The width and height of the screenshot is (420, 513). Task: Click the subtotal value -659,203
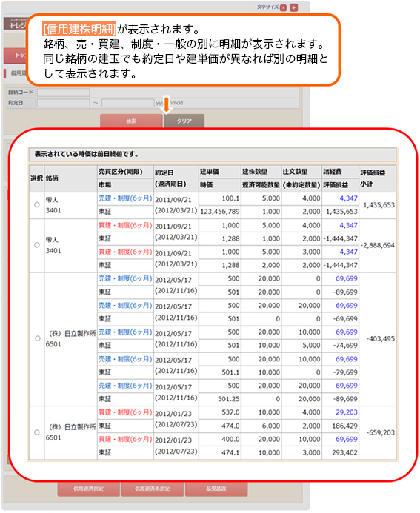381,432
